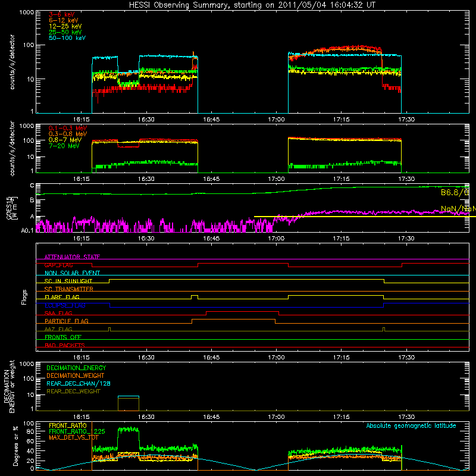Select the BAD_PACKETS flag label
The width and height of the screenshot is (476, 476).
click(x=65, y=345)
